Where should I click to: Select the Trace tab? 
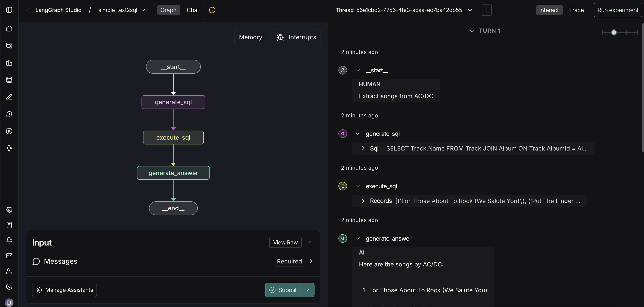coord(576,10)
